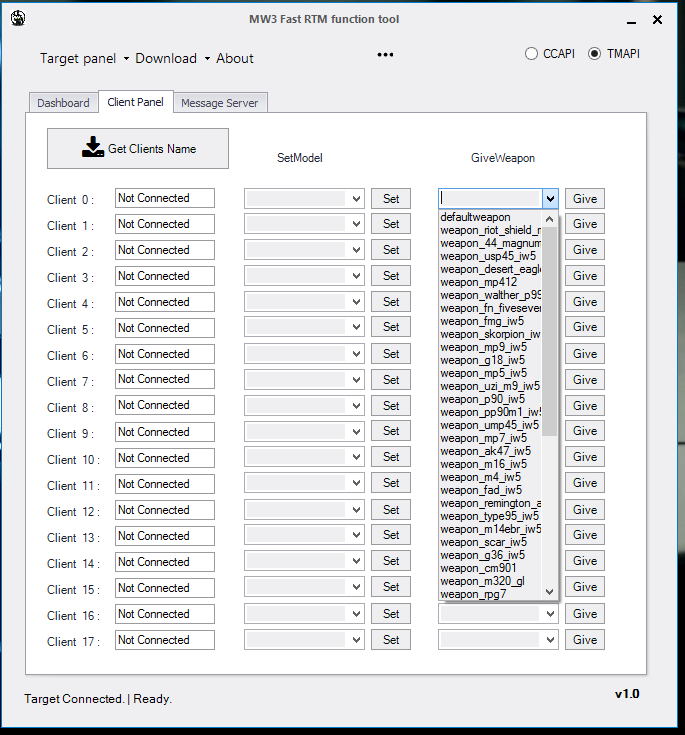This screenshot has height=735, width=685.
Task: Switch to the Message Server tab
Action: coord(220,103)
